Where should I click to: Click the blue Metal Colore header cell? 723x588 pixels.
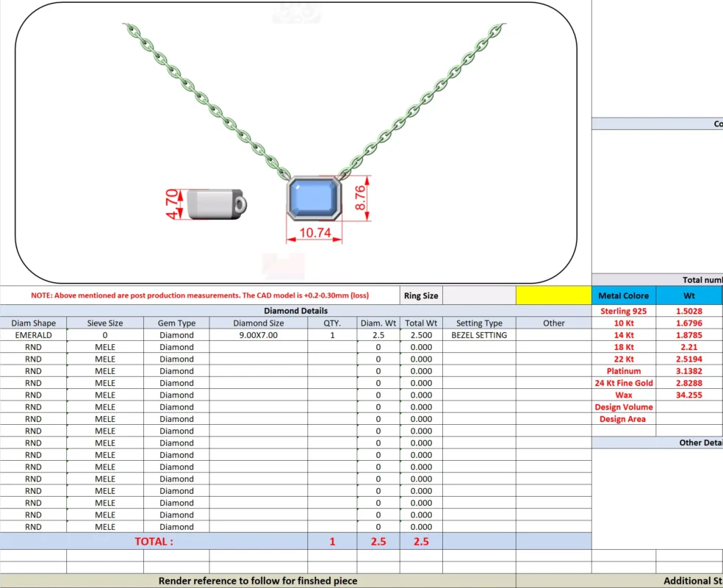point(623,295)
